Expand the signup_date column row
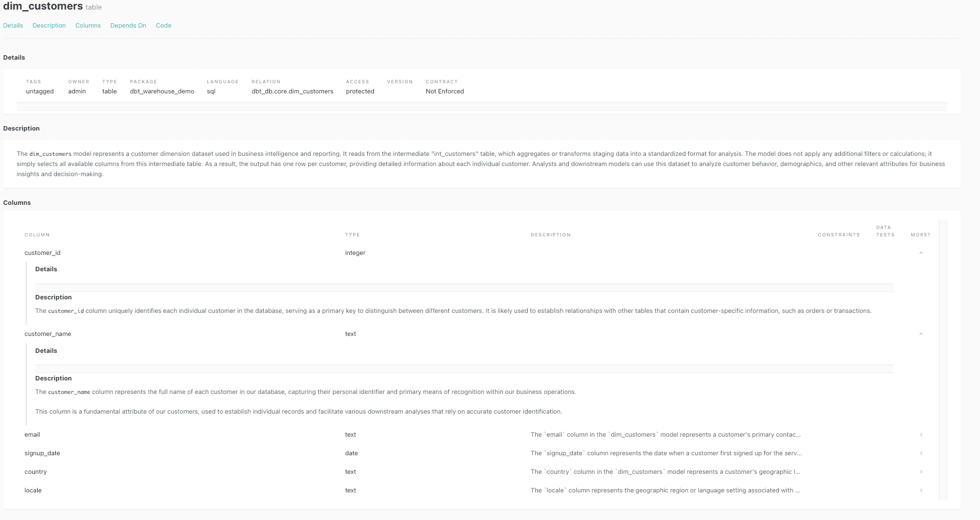Image resolution: width=980 pixels, height=520 pixels. 921,453
